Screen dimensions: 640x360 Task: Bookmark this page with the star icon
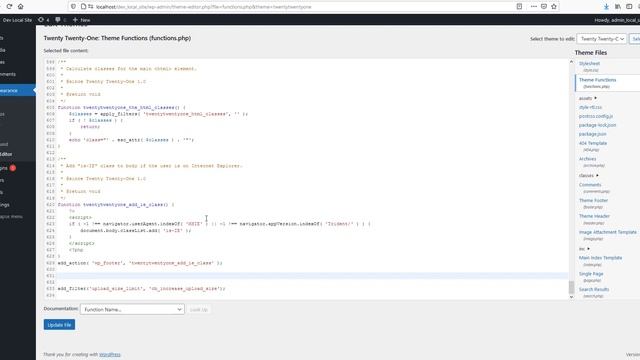point(554,7)
